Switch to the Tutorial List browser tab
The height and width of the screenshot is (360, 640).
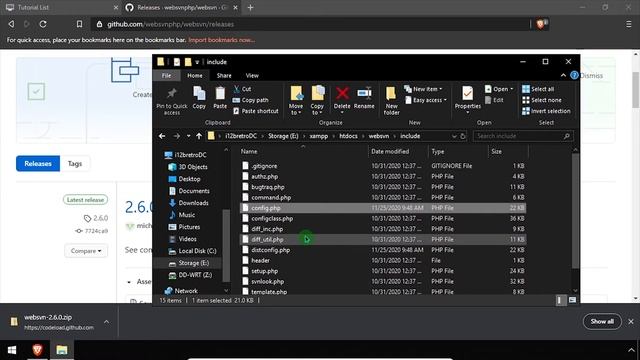[60, 7]
